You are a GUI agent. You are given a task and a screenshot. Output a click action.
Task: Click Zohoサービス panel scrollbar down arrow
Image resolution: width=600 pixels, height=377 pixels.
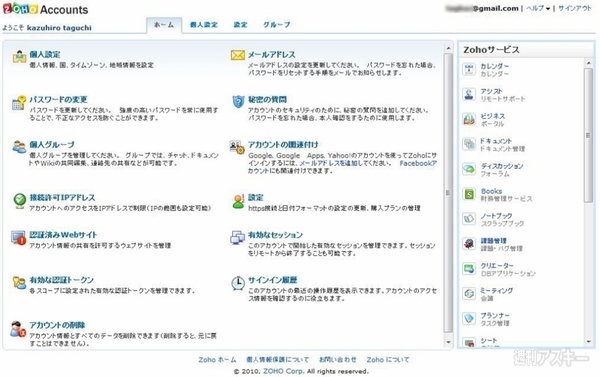point(589,342)
